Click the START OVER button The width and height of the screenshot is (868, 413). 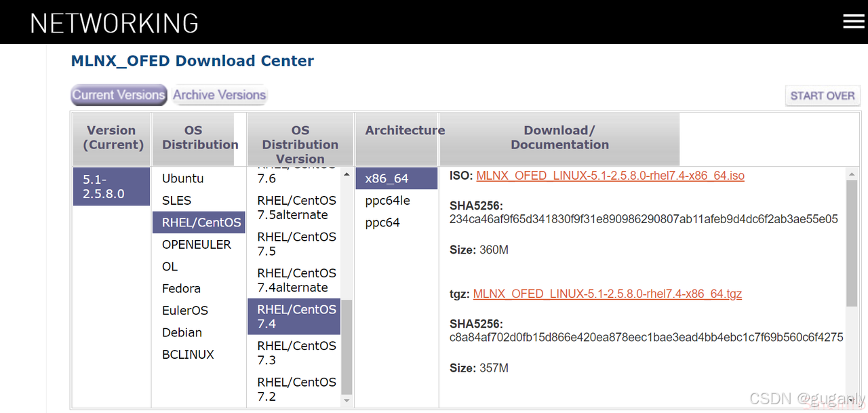pos(823,96)
